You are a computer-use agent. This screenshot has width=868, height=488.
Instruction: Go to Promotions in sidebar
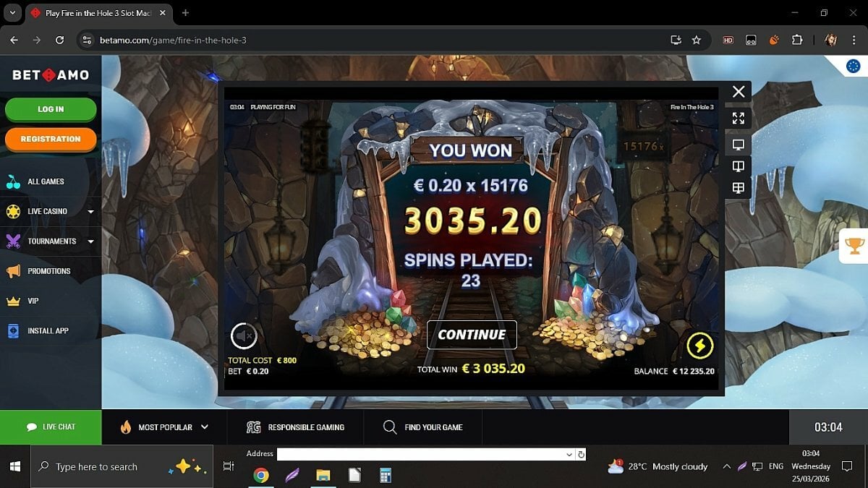click(x=48, y=271)
